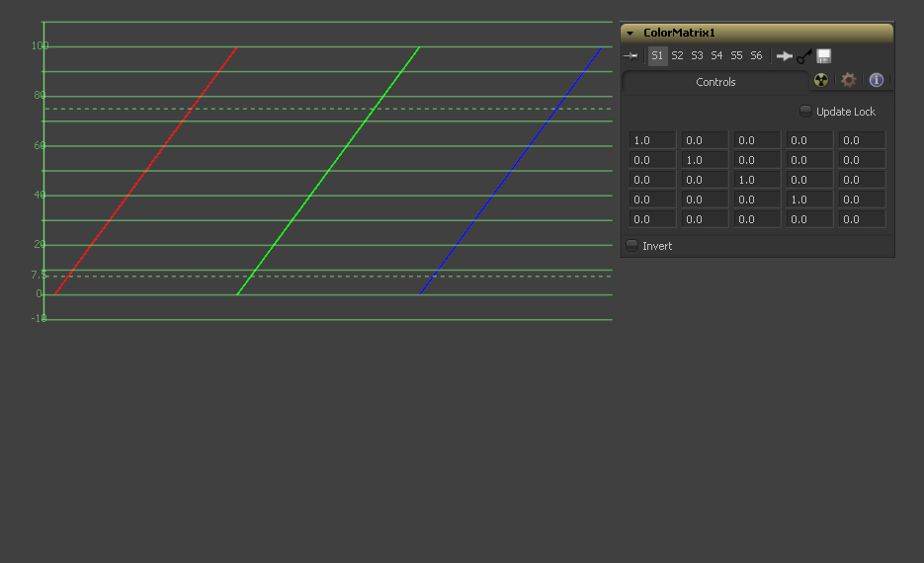Open the radiation-symbol common controls tab
Image resolution: width=924 pixels, height=563 pixels.
[821, 80]
